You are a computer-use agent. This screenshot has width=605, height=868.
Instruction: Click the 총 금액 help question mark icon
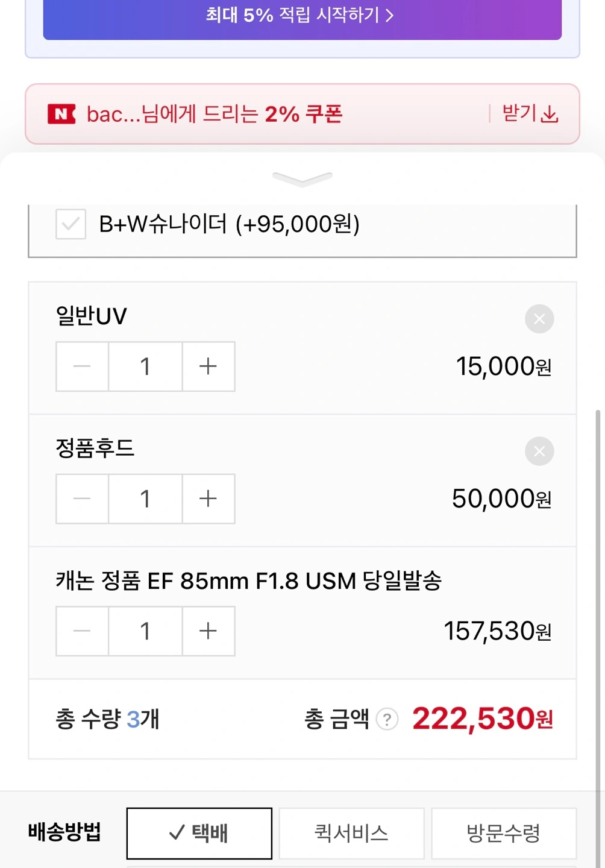coord(387,719)
